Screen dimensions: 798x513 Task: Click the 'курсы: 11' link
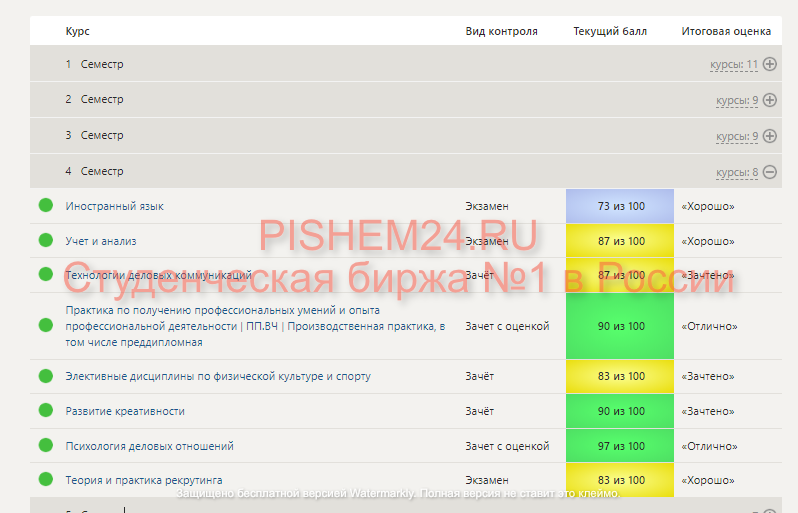(x=733, y=65)
